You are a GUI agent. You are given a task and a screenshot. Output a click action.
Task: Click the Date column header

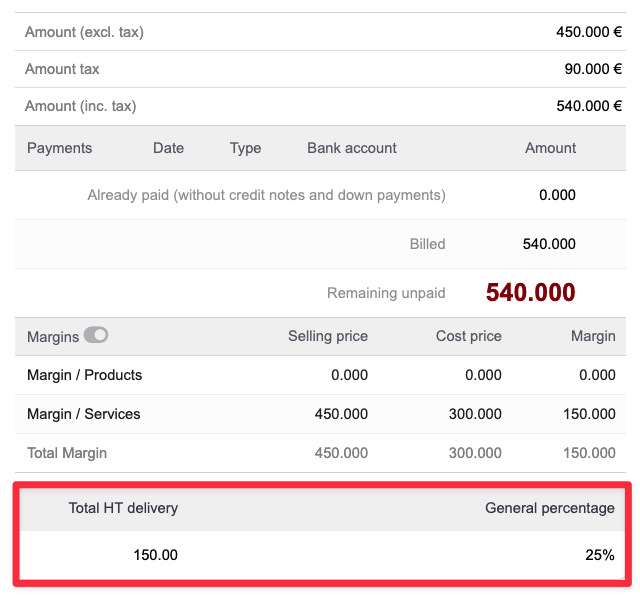point(168,148)
